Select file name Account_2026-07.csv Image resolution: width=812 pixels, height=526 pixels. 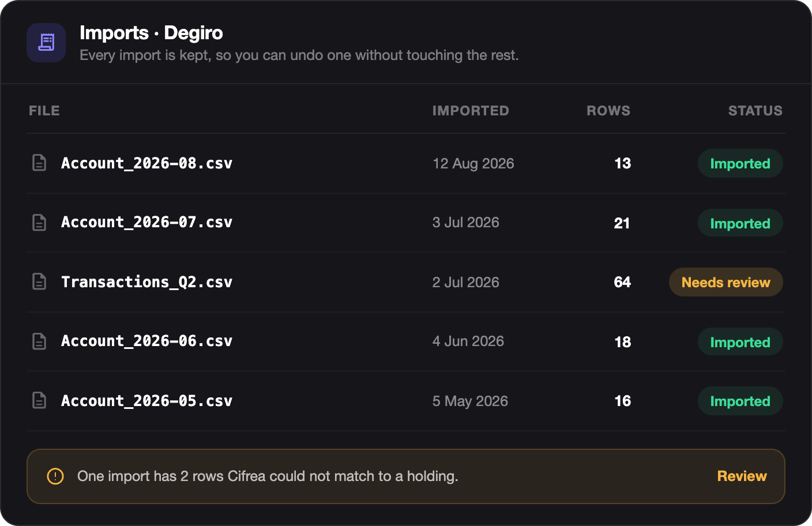tap(147, 222)
